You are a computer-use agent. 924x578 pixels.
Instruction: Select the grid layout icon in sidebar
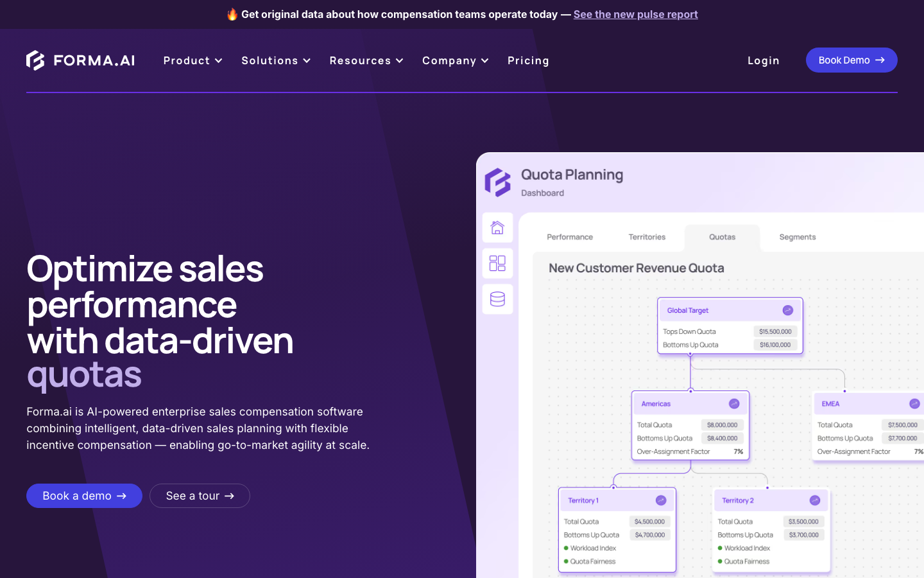(x=497, y=263)
